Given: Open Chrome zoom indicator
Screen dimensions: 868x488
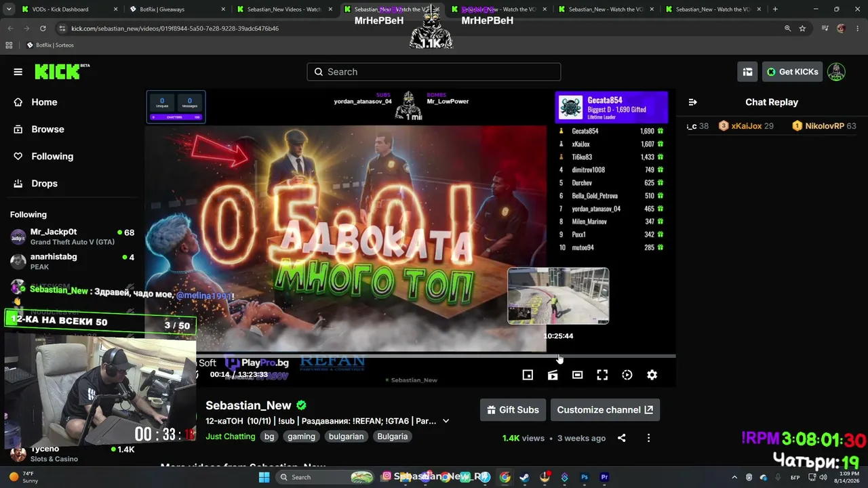Looking at the screenshot, I should (x=787, y=28).
